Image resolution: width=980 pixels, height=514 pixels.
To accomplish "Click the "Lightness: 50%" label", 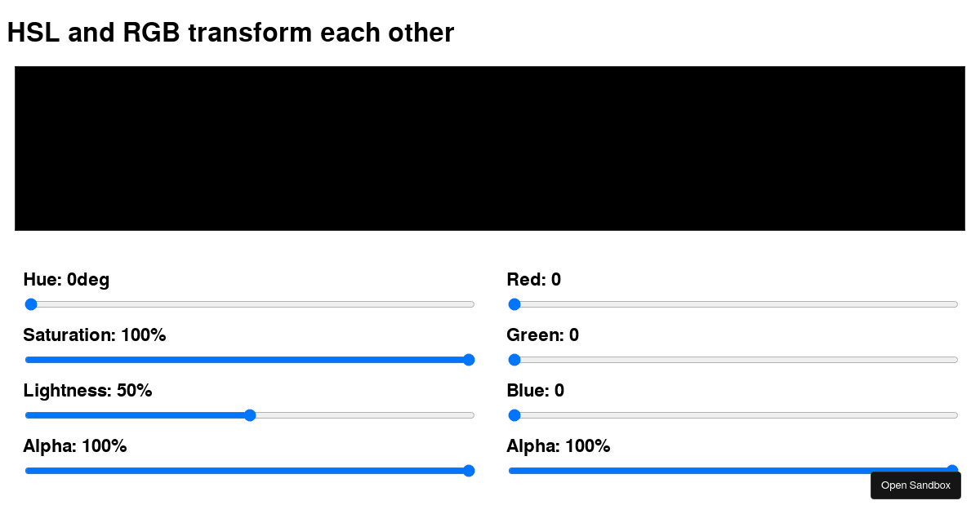I will (x=87, y=391).
